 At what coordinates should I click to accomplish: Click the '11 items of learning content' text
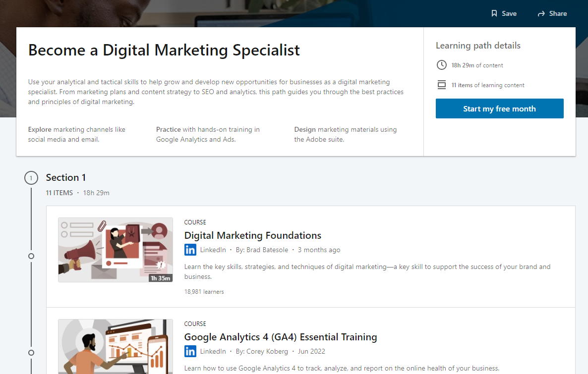click(x=488, y=85)
